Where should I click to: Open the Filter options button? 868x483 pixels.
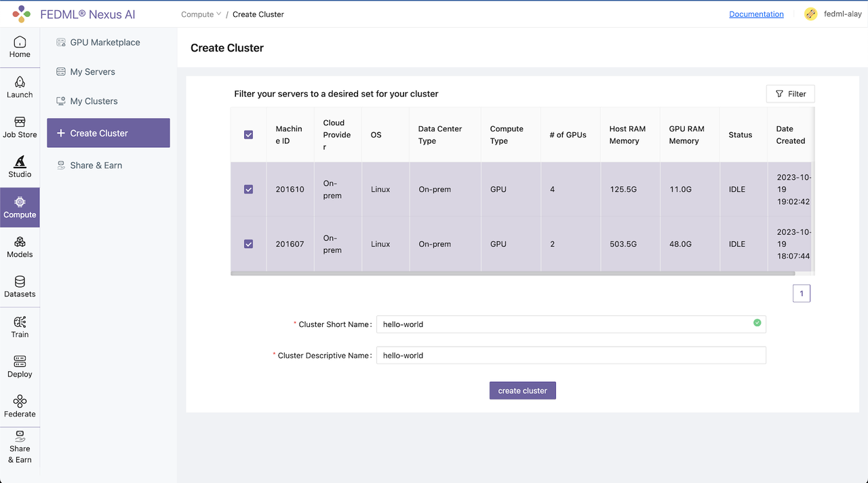click(791, 94)
